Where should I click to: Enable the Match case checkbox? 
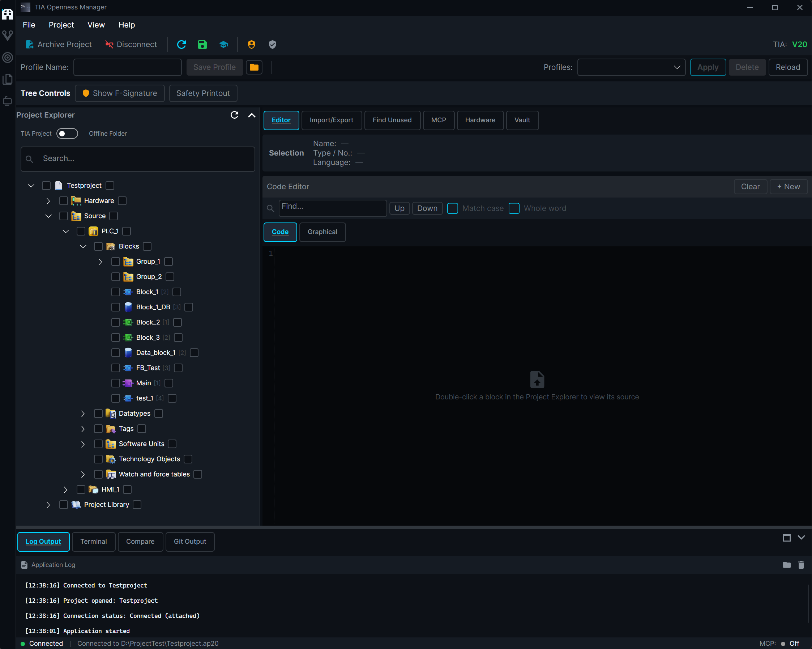click(x=452, y=208)
